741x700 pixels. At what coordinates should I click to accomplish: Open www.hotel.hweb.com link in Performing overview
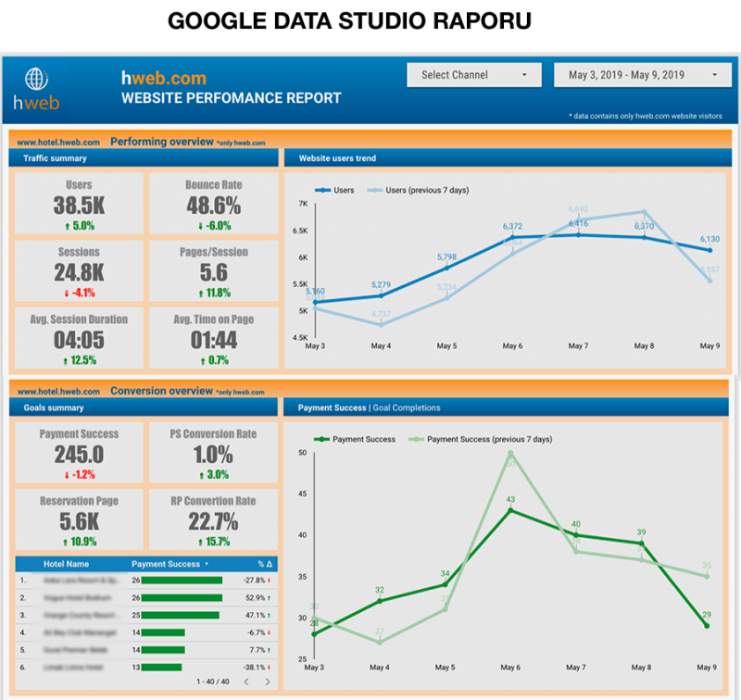58,143
